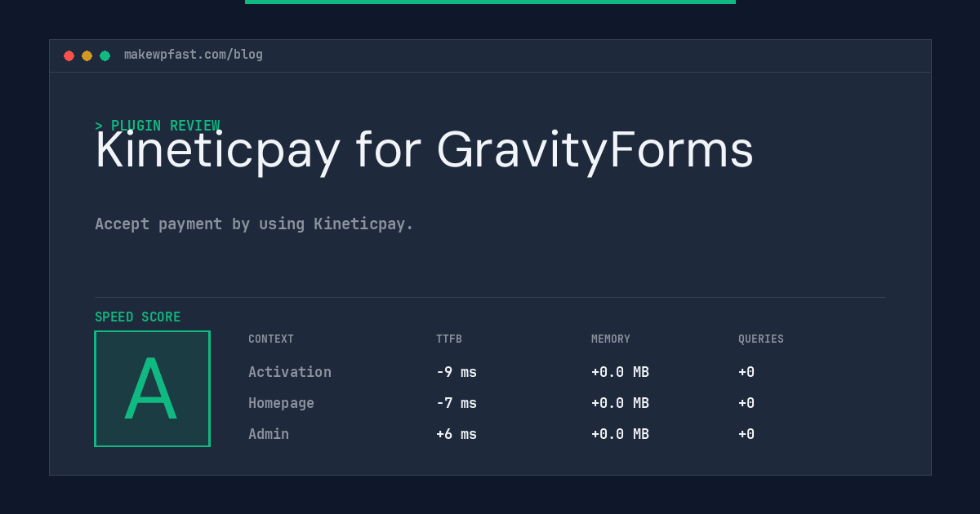Image resolution: width=980 pixels, height=514 pixels.
Task: Click Admin memory value '+0.0 MB'
Action: pos(620,434)
